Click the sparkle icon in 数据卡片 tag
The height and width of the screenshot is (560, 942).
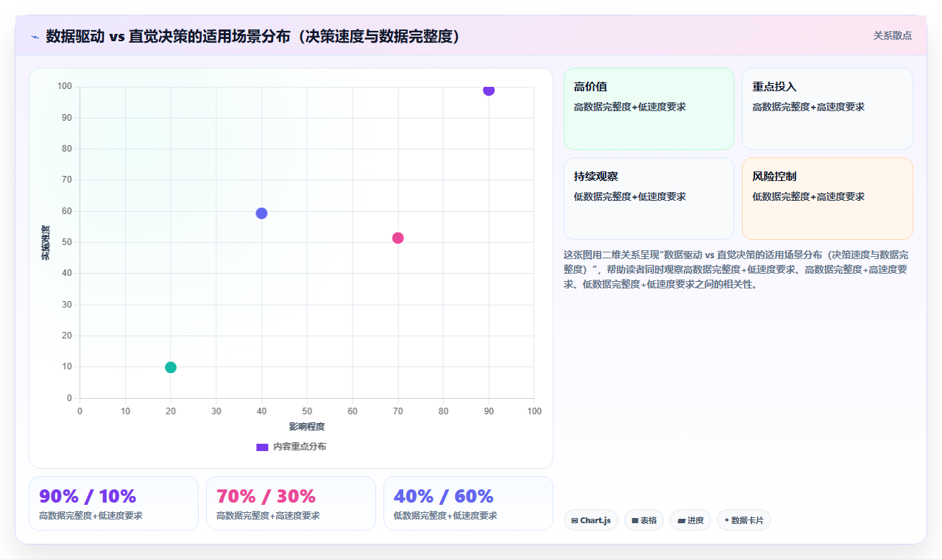pyautogui.click(x=726, y=520)
